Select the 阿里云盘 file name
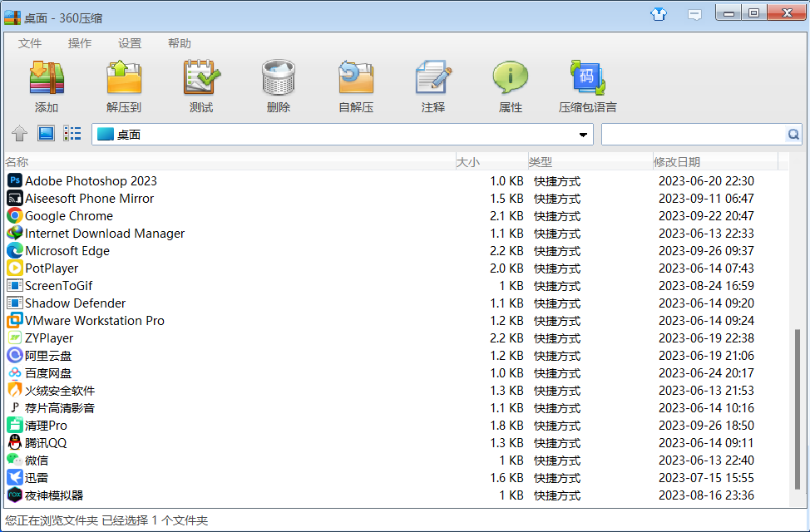810x532 pixels. (48, 356)
